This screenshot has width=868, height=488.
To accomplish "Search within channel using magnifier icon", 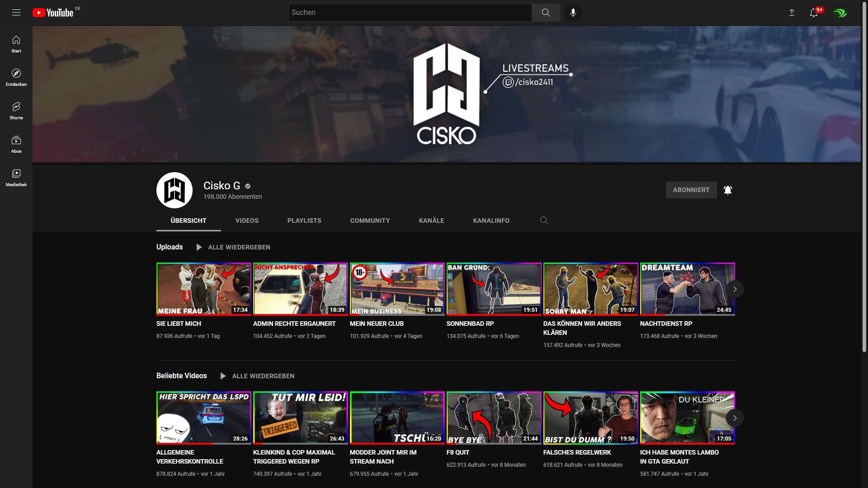I will (544, 221).
